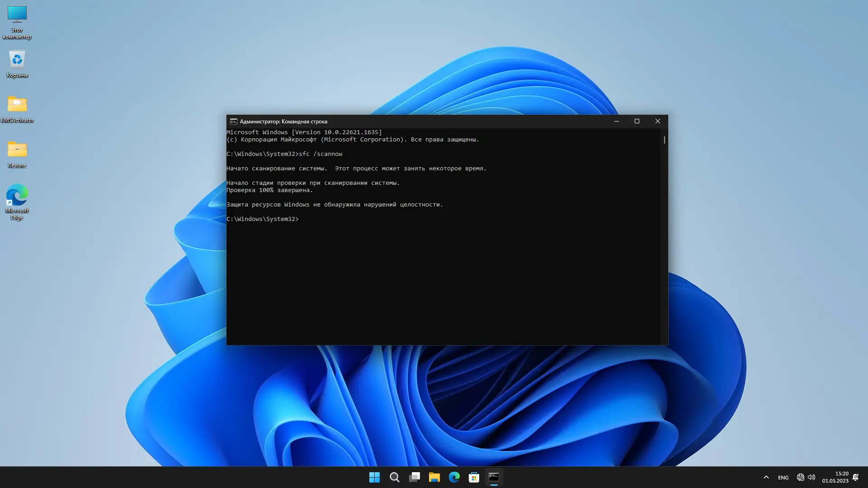
Task: Open the notifications bell icon
Action: (855, 477)
